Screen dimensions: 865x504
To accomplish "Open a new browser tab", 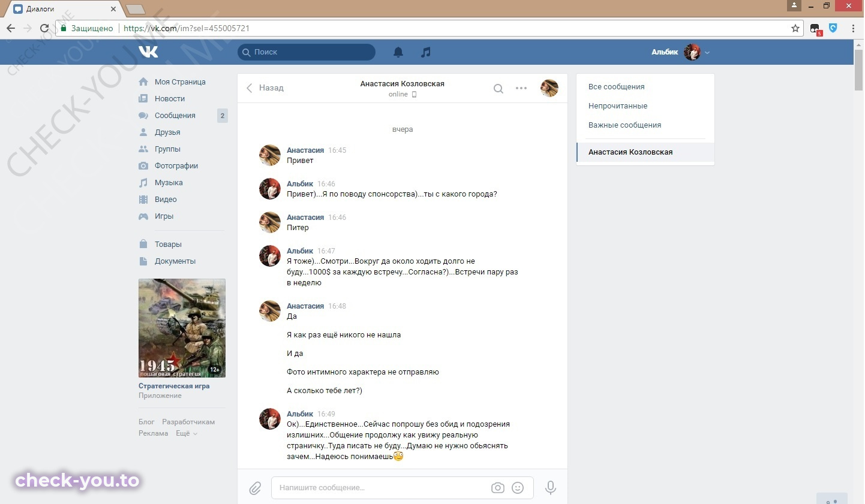I will (x=136, y=9).
